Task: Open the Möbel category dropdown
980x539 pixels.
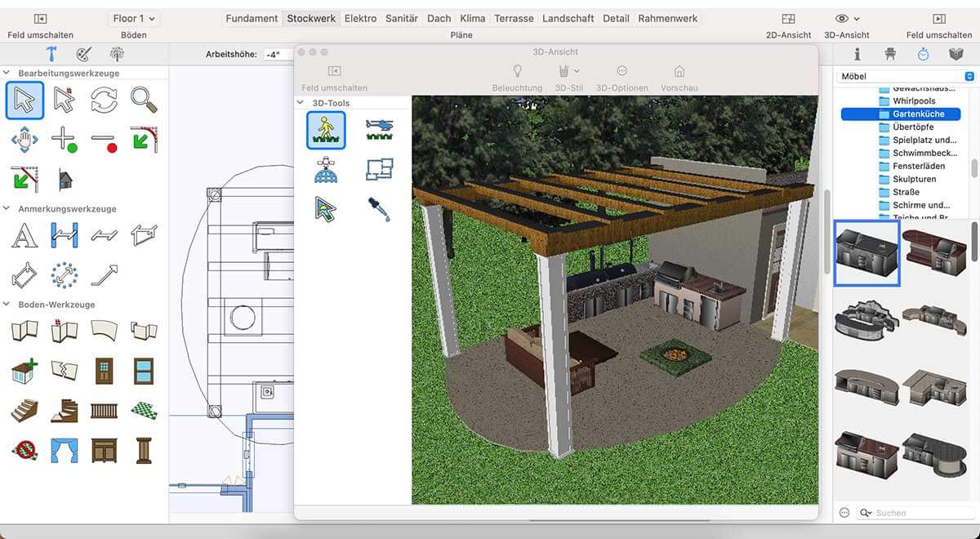Action: pyautogui.click(x=906, y=76)
